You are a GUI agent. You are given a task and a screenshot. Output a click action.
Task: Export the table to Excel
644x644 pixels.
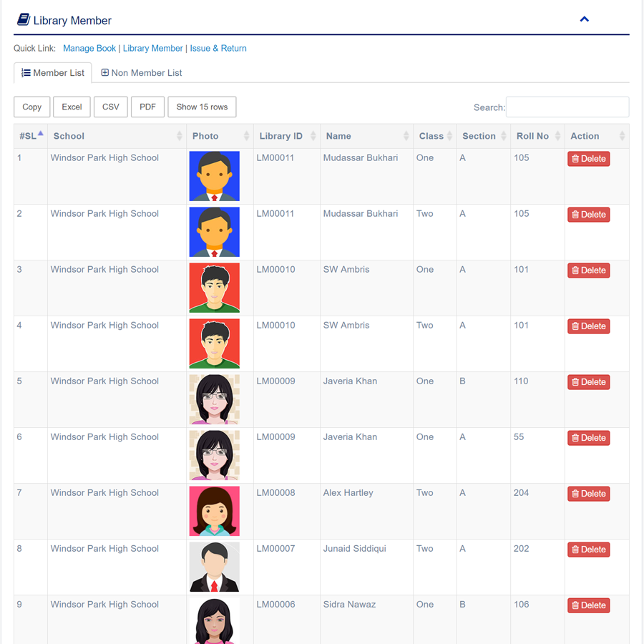pos(72,107)
